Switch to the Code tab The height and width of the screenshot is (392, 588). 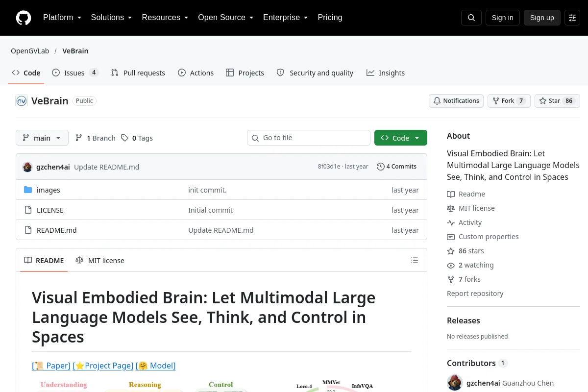(x=26, y=73)
